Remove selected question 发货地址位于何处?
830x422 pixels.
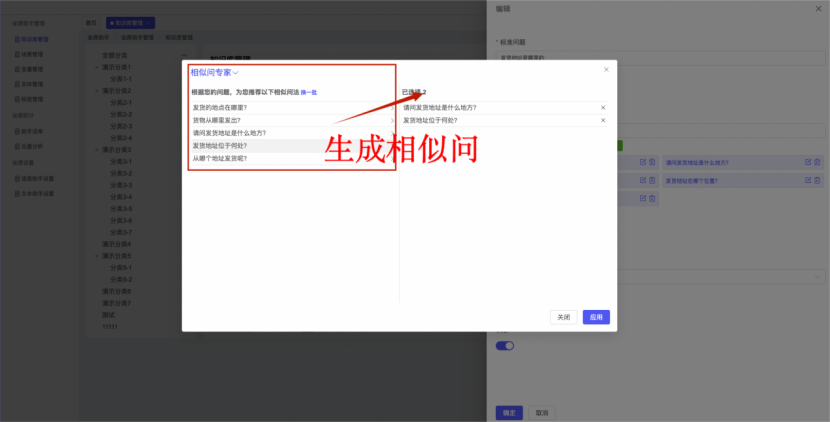603,120
